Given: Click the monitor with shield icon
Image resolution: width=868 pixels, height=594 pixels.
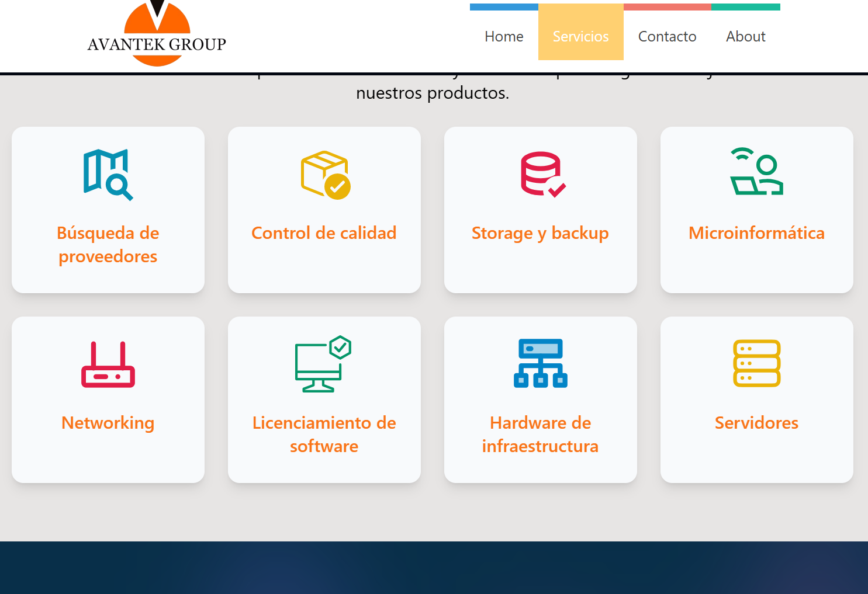Looking at the screenshot, I should pos(323,364).
